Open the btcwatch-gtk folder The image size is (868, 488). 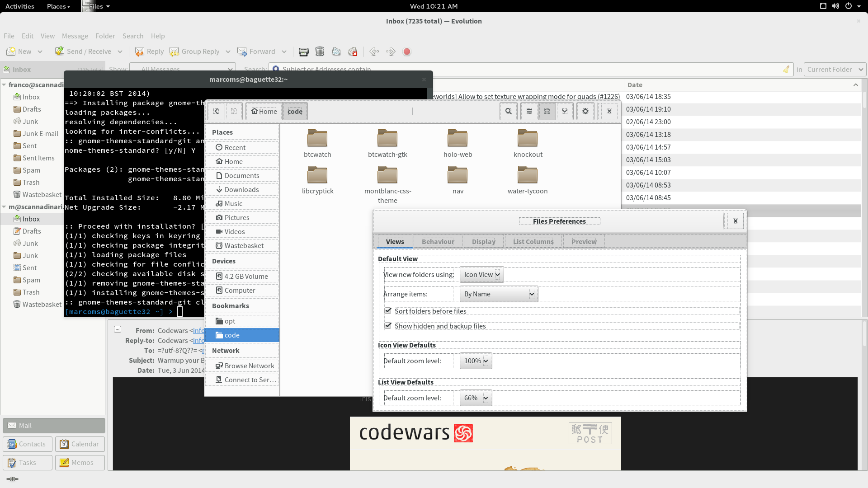[x=387, y=143]
